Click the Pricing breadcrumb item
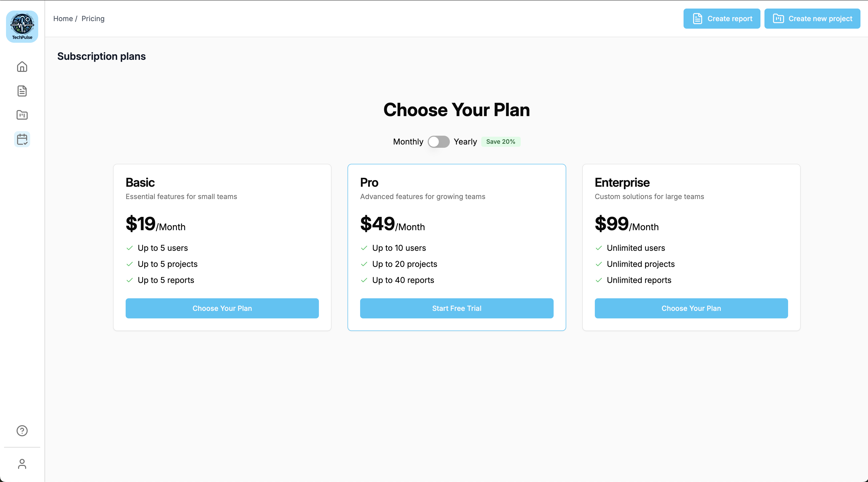 (x=93, y=19)
